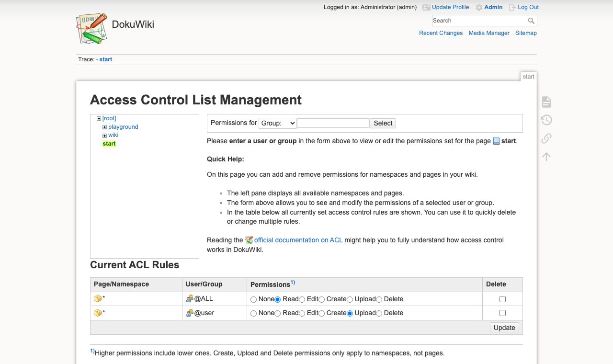Click group icon beside @user
Screen dimensions: 613x364
pos(190,313)
